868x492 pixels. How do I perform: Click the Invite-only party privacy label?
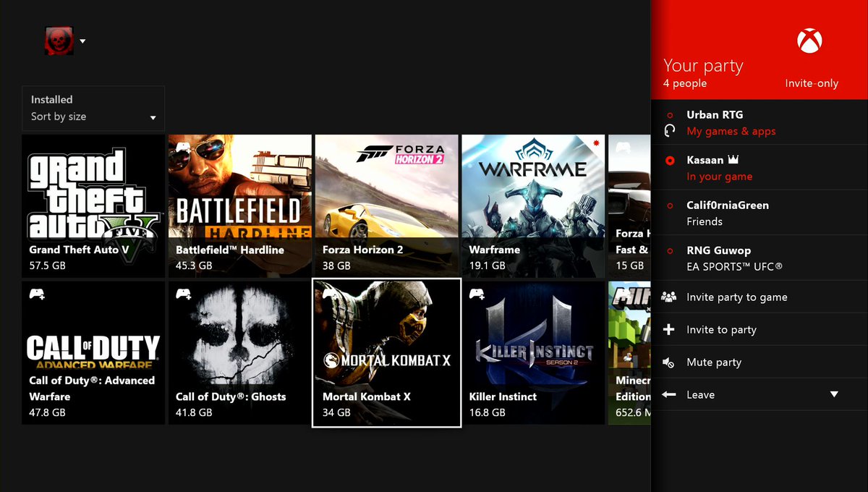tap(812, 83)
